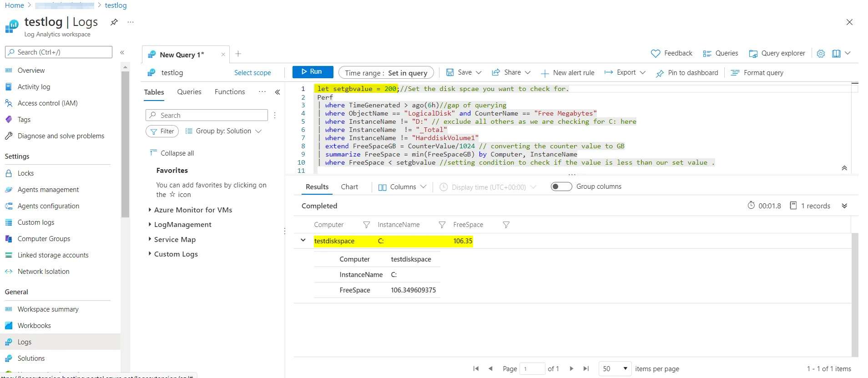Open Query explorer
Image resolution: width=868 pixels, height=378 pixels.
coord(777,53)
